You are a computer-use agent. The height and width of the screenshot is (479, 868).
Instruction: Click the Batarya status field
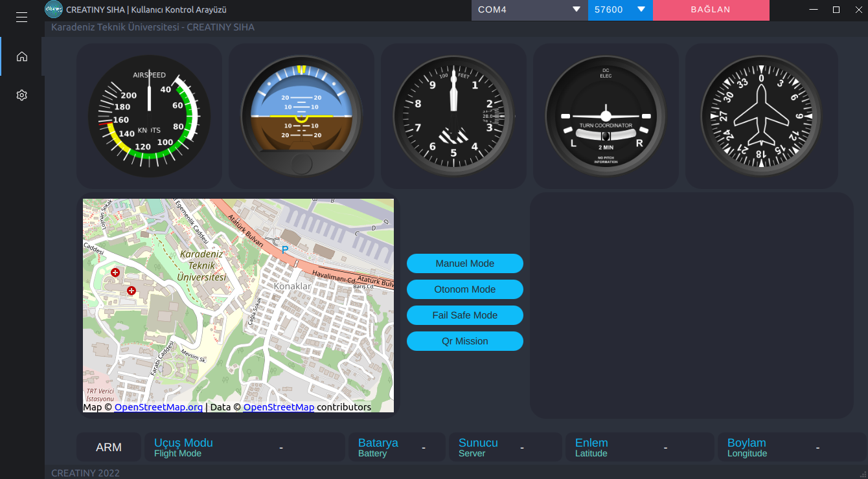(396, 447)
